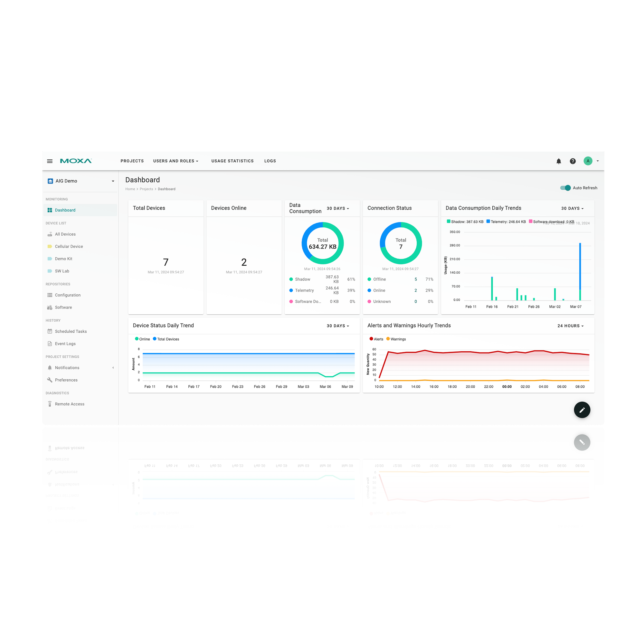Open the help question mark icon
This screenshot has width=644, height=644.
(573, 161)
